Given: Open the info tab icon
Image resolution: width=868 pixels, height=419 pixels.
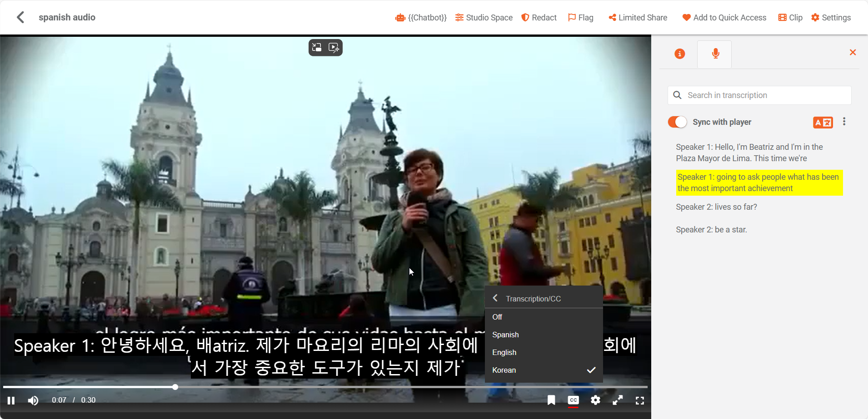Looking at the screenshot, I should (679, 54).
